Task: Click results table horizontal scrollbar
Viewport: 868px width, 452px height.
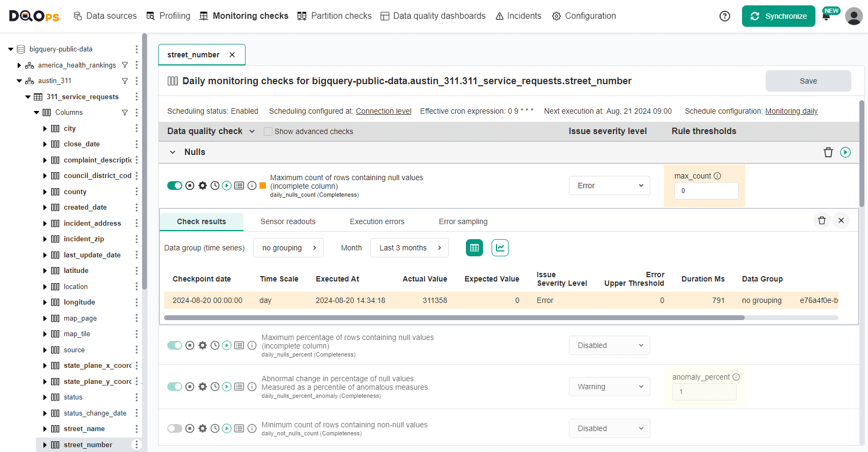Action: pyautogui.click(x=454, y=318)
